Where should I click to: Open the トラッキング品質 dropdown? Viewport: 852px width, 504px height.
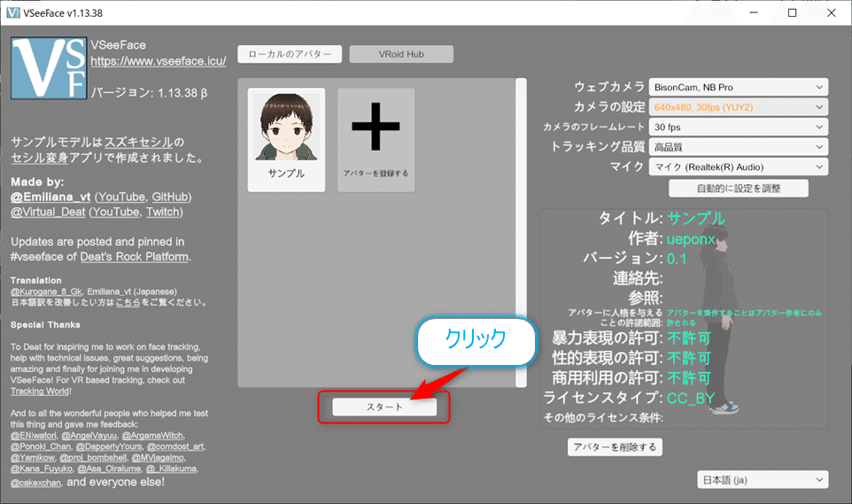click(739, 147)
